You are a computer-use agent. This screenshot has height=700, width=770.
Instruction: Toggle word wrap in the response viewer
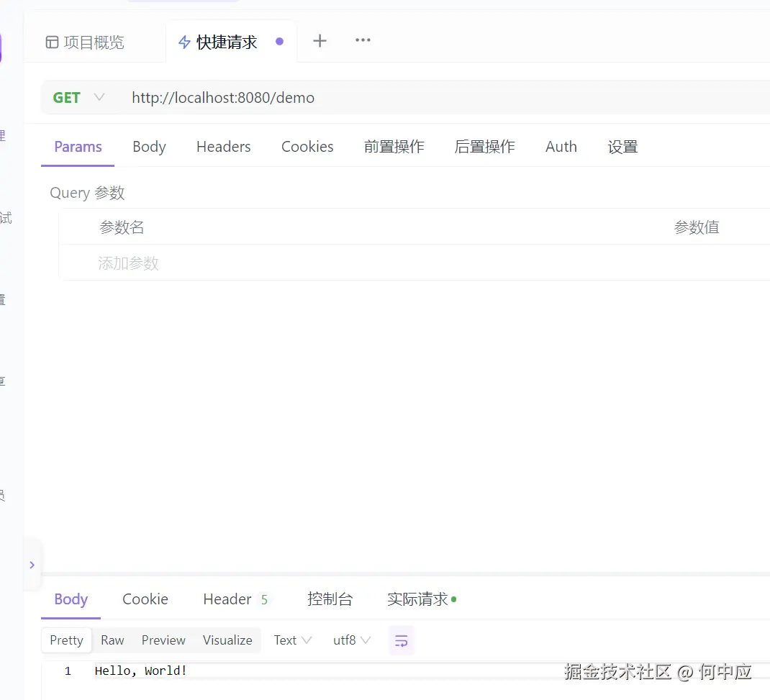click(x=401, y=640)
